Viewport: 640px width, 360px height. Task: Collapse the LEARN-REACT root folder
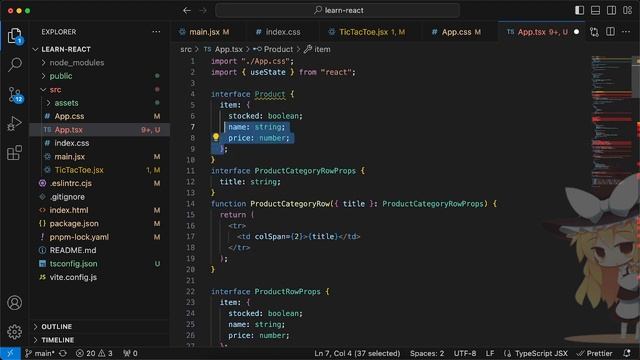click(x=100, y=49)
